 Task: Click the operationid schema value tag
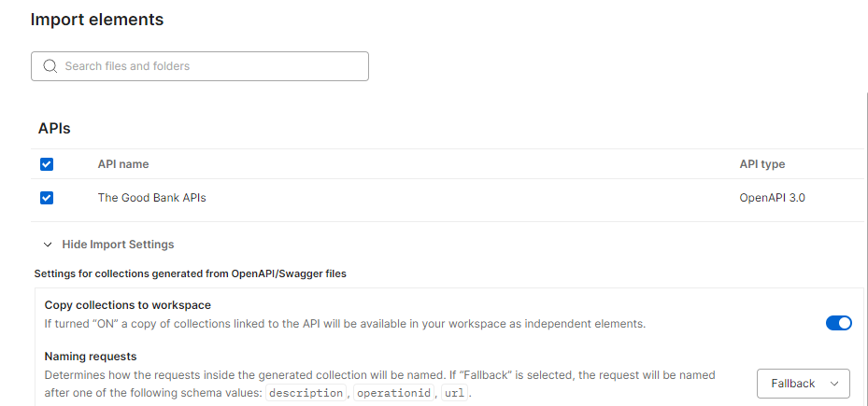(392, 393)
